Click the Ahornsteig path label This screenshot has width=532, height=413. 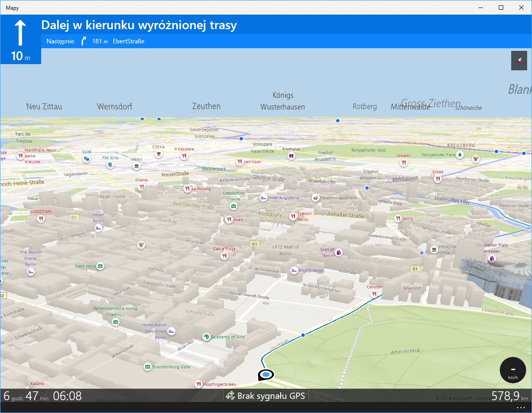click(x=405, y=352)
